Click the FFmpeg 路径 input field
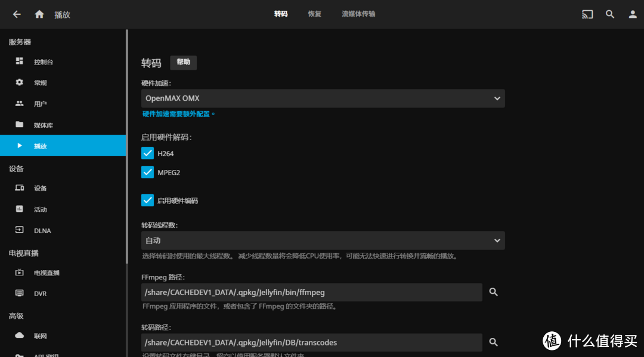This screenshot has height=357, width=644. (x=312, y=292)
